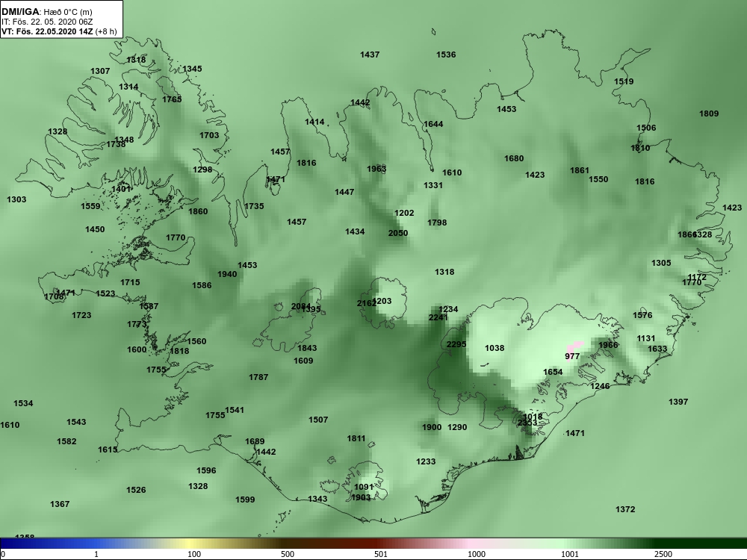
Task: Click the 100 label on the colour scale
Action: point(194,555)
